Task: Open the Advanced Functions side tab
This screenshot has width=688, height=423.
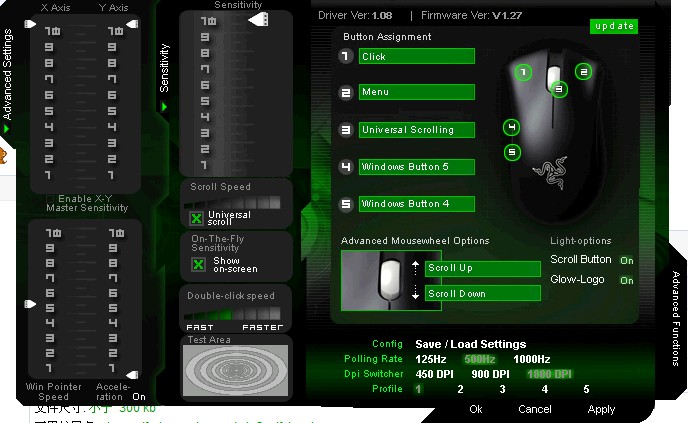Action: point(677,318)
